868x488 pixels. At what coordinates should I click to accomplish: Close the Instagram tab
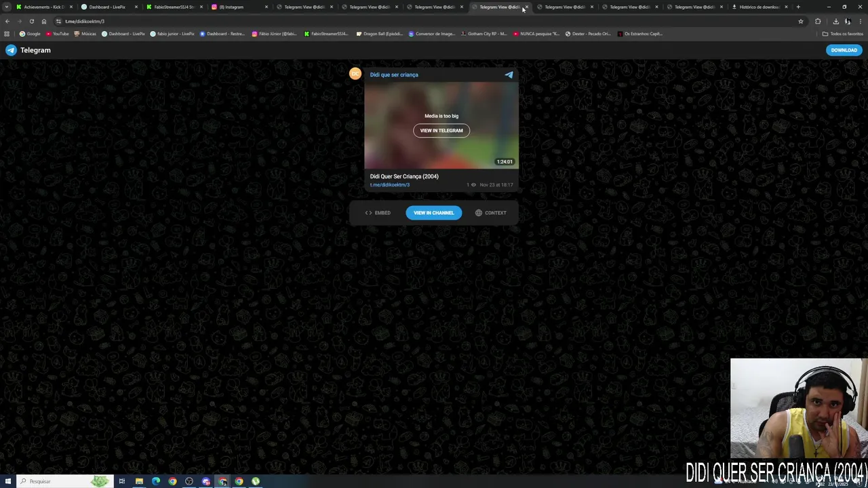266,7
